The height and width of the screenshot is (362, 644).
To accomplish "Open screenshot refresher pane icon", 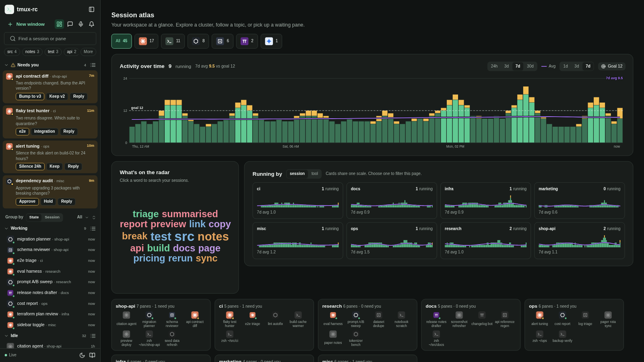I will [x=459, y=315].
